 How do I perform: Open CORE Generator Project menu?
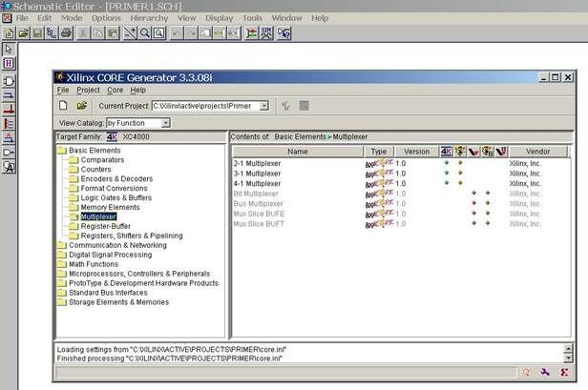[x=88, y=90]
